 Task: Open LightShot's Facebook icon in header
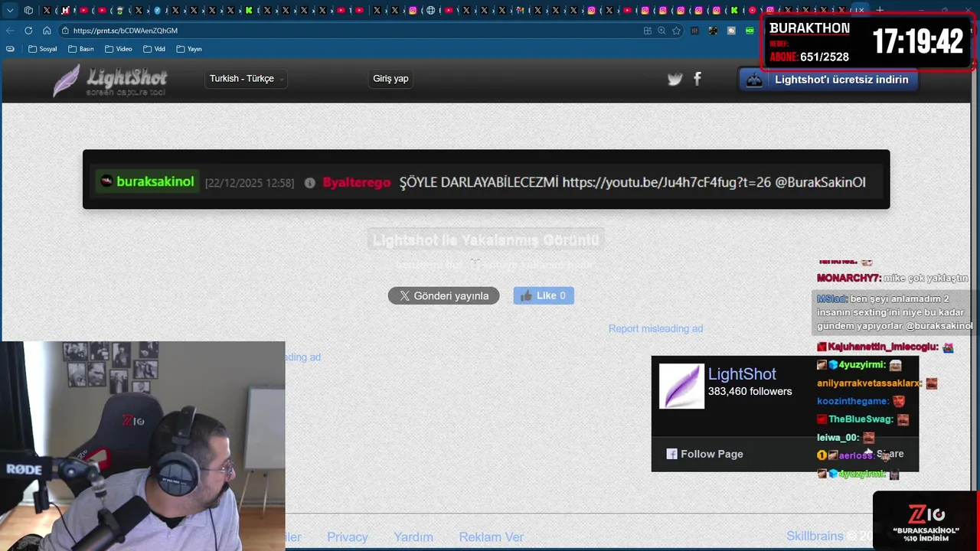coord(697,79)
